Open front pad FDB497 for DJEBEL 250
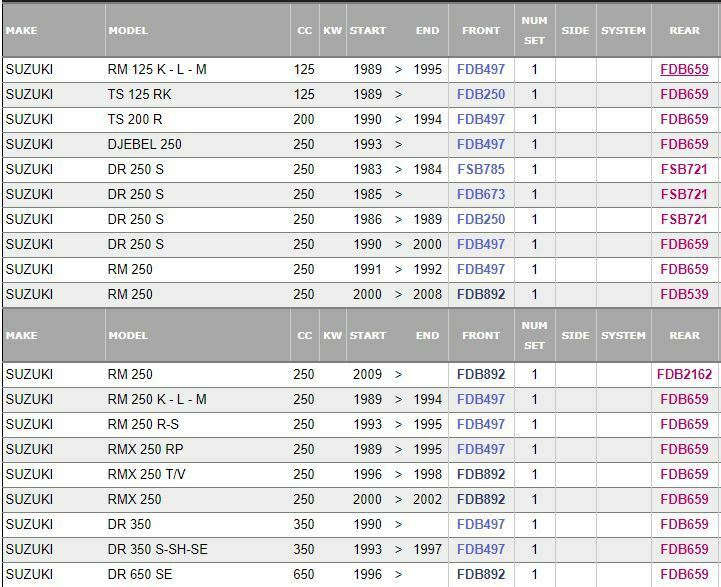This screenshot has width=721, height=587. pyautogui.click(x=481, y=144)
